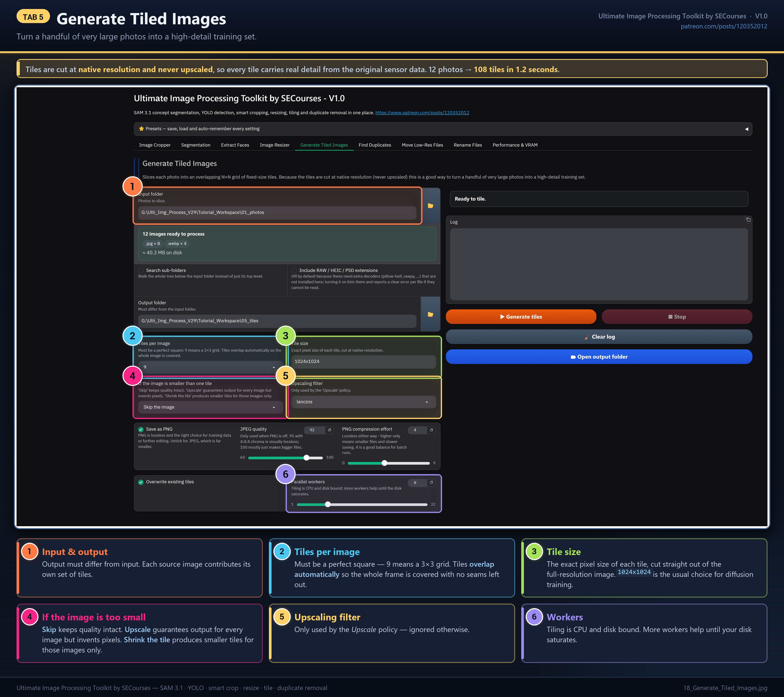
Task: Click the PNG compression effort slider handle
Action: [x=384, y=463]
